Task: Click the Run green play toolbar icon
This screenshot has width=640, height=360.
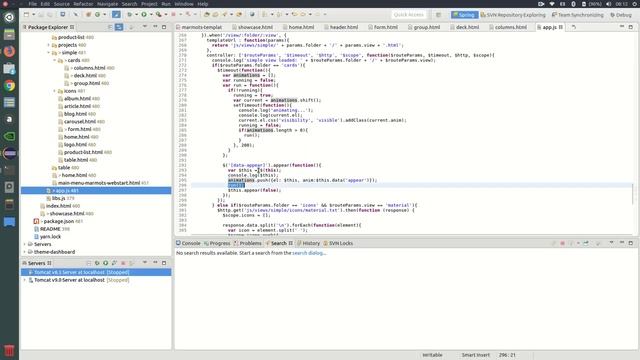Action: [144, 14]
